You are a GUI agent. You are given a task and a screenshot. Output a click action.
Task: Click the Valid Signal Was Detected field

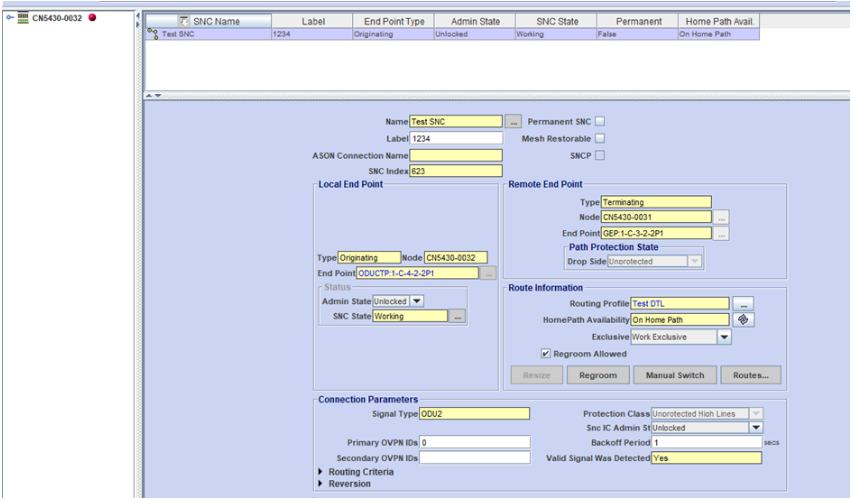(x=707, y=458)
